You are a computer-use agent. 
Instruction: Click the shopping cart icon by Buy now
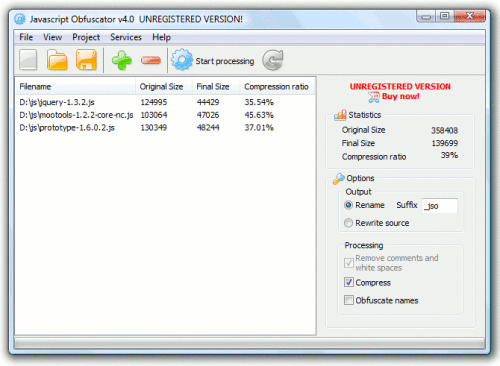click(374, 97)
